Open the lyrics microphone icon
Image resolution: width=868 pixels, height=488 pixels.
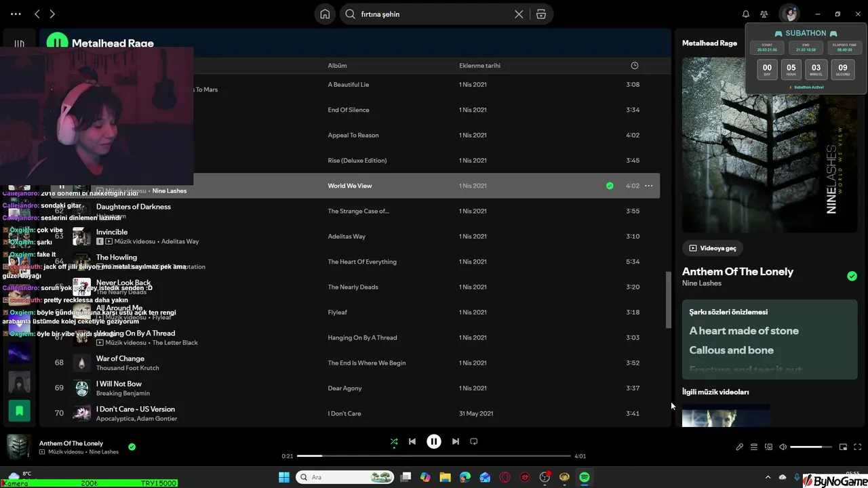click(x=740, y=447)
